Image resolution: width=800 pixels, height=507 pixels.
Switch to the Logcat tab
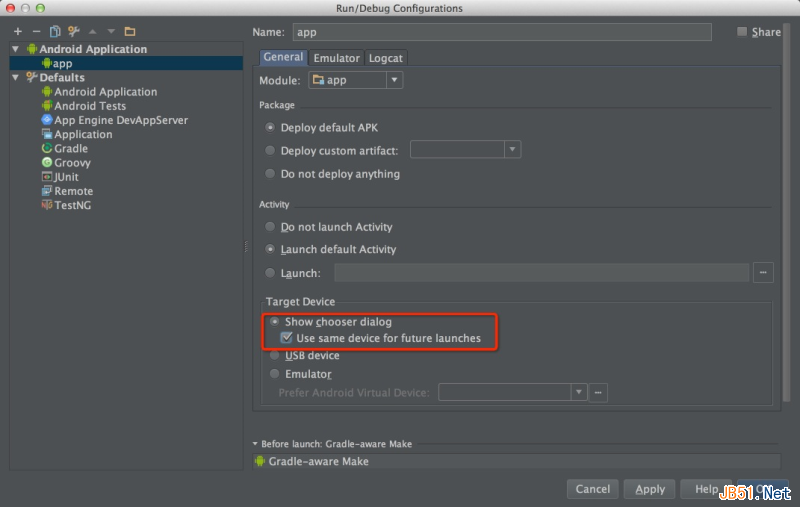385,58
